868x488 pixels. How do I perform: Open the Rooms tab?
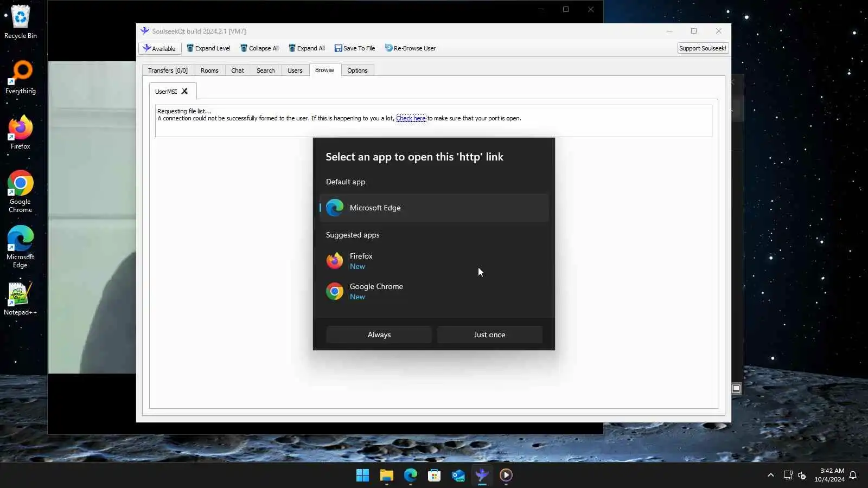tap(209, 70)
